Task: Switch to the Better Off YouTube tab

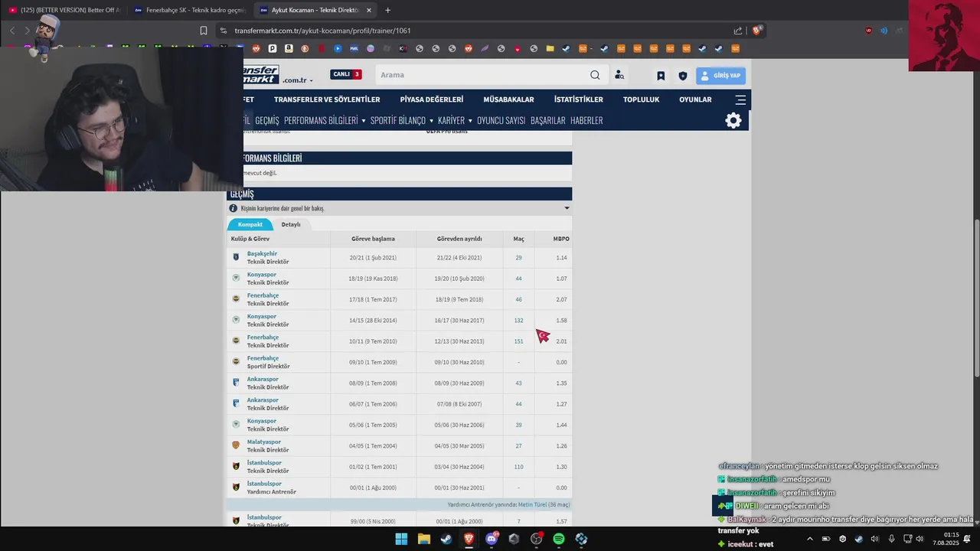Action: pos(64,10)
